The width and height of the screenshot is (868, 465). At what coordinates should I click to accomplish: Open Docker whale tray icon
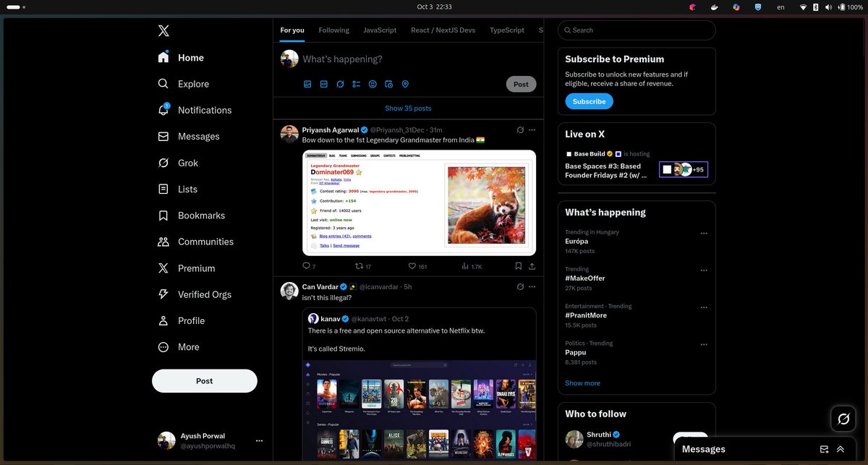(714, 7)
